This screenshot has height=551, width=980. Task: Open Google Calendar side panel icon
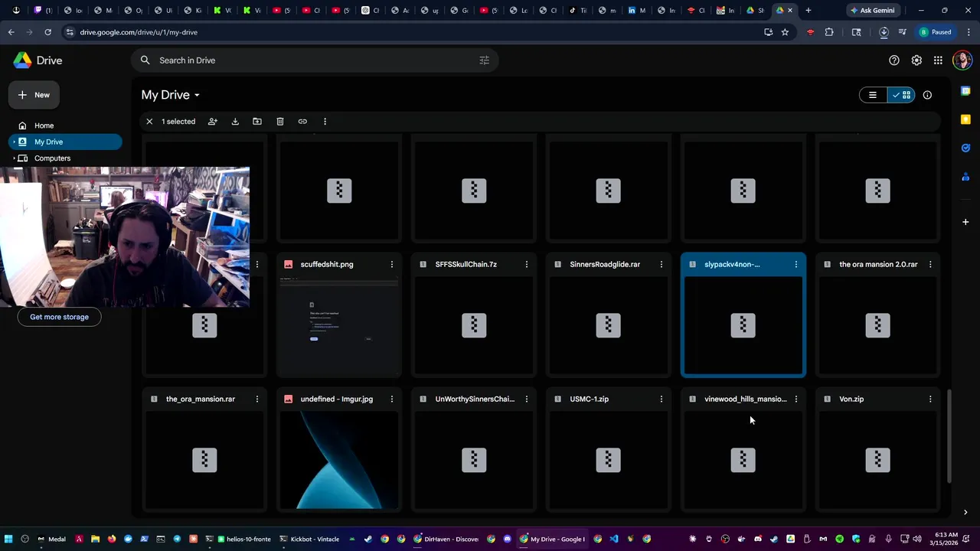[965, 91]
